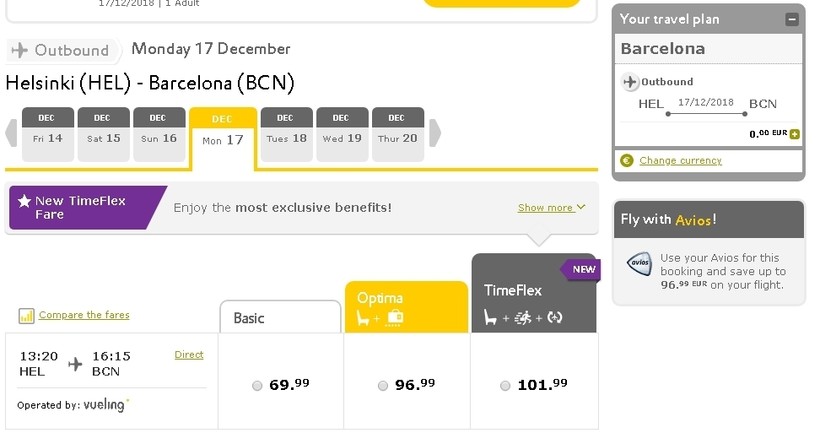Click the next dates right arrow
The width and height of the screenshot is (820, 433).
(x=436, y=134)
